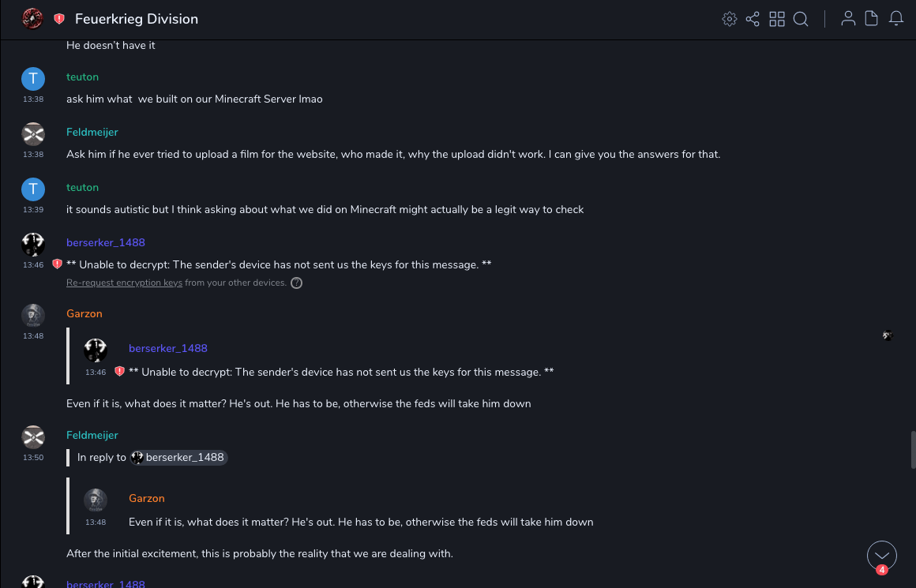
Task: Click the timeline scrollbar thumb
Action: coord(913,451)
